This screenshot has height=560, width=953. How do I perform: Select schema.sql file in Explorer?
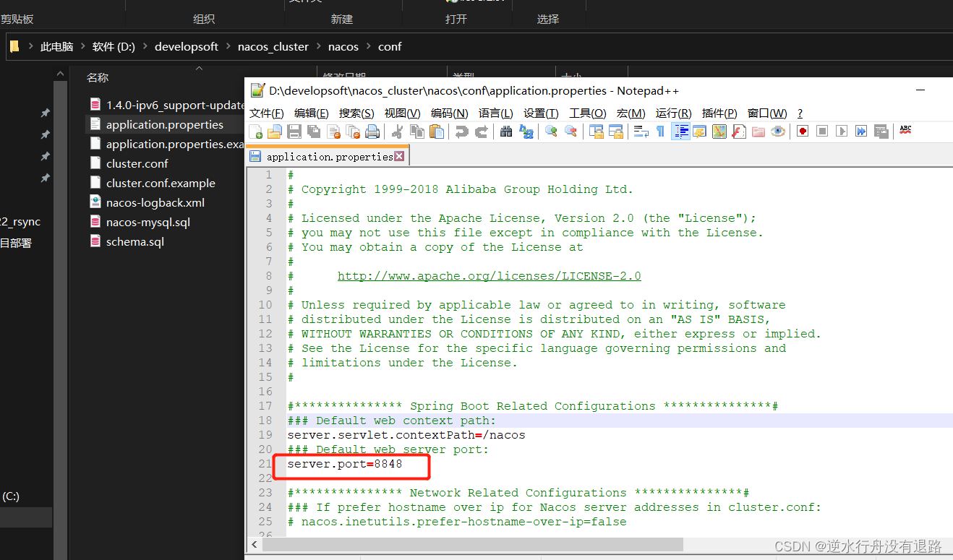tap(135, 242)
